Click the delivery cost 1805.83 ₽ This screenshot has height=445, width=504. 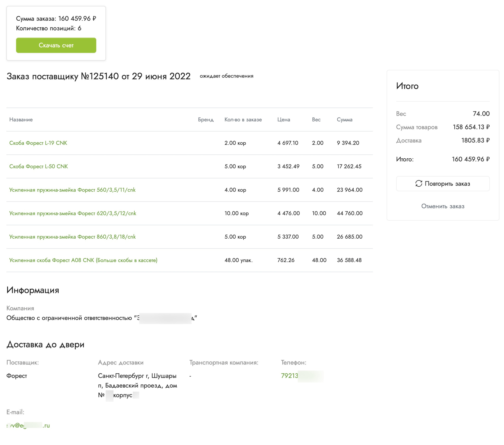(x=475, y=140)
